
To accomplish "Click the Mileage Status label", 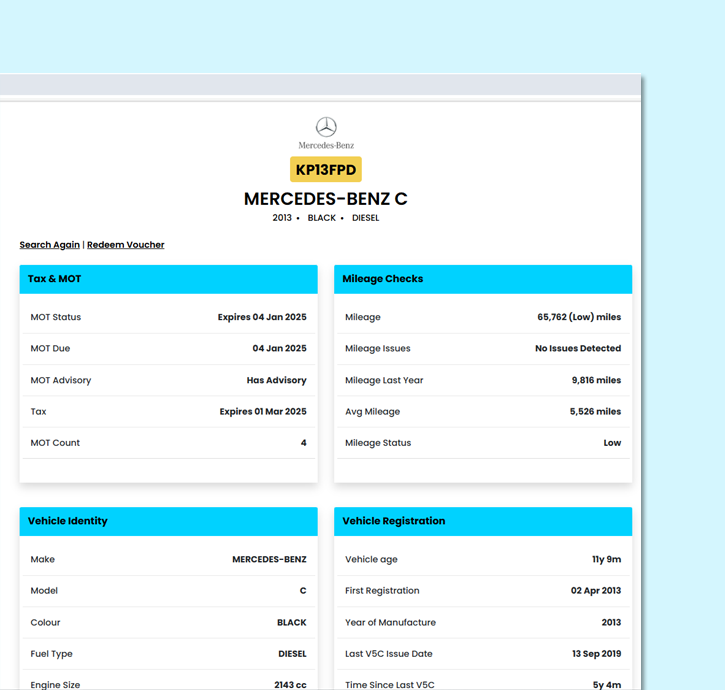I will tap(378, 443).
